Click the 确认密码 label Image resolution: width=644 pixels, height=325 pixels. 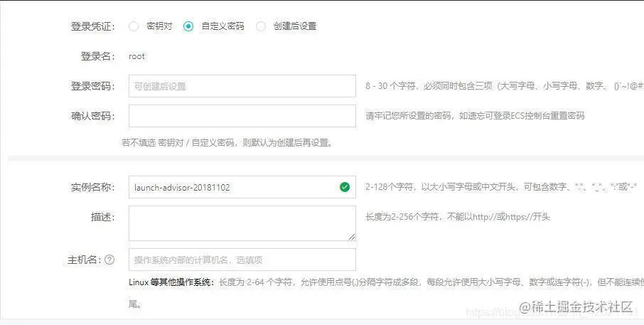click(93, 116)
